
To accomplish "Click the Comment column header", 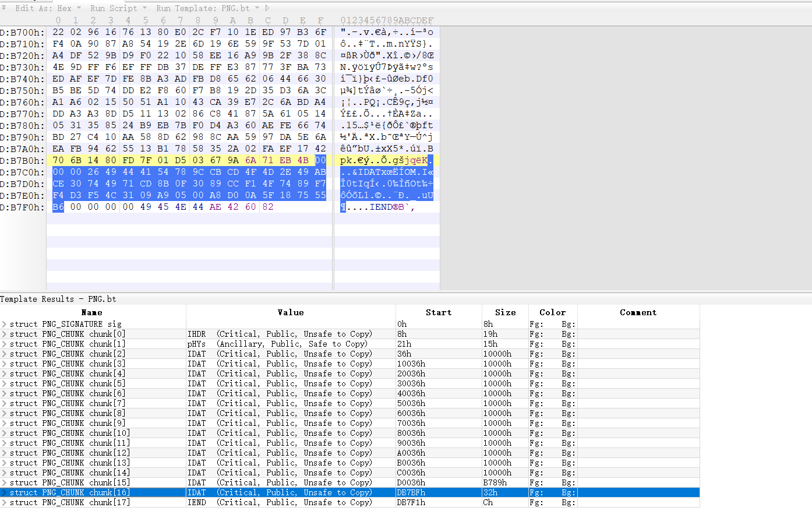I will pyautogui.click(x=638, y=312).
